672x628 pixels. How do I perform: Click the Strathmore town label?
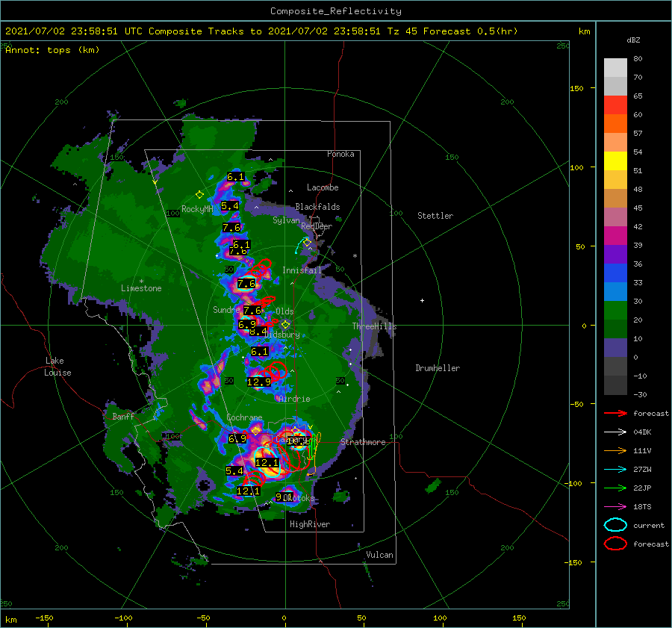point(363,442)
